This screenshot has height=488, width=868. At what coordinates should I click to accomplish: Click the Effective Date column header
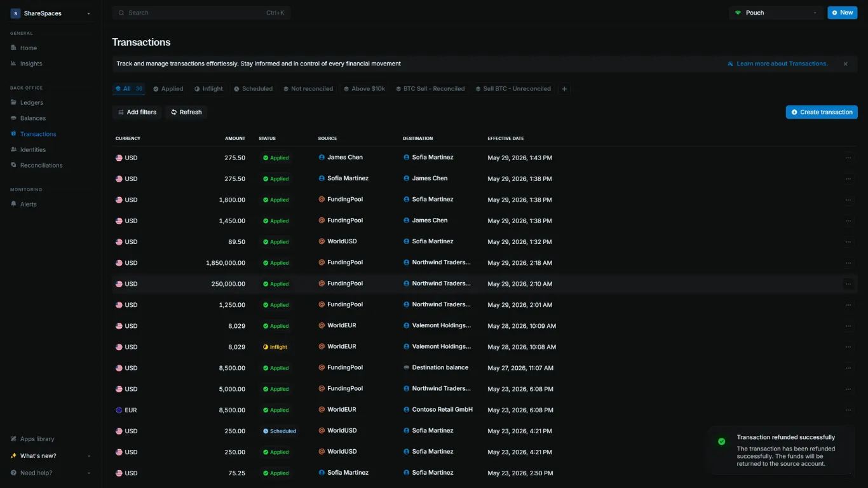pos(506,139)
